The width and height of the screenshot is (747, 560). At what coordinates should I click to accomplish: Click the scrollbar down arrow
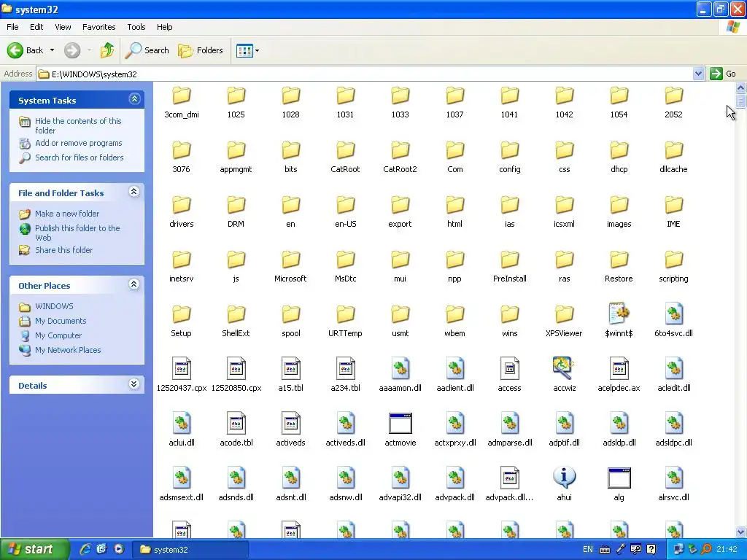(x=740, y=532)
